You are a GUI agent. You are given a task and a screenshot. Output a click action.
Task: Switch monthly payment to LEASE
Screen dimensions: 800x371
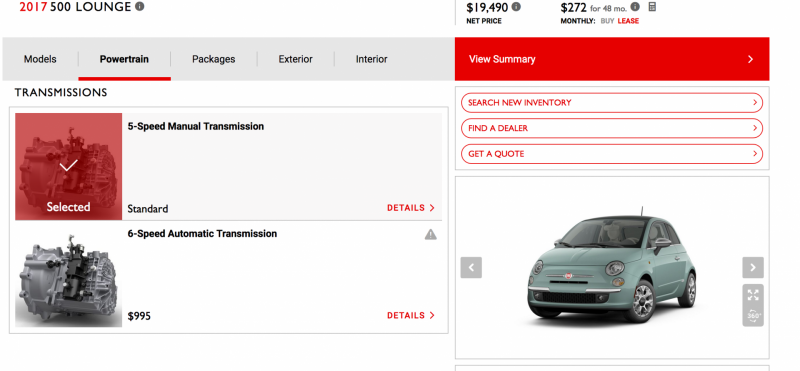pyautogui.click(x=628, y=21)
